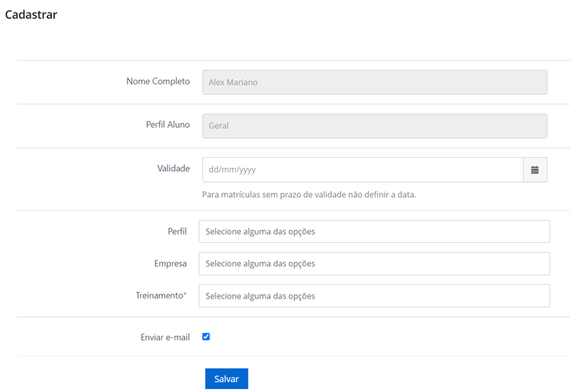This screenshot has width=570, height=392.
Task: Click the Treinamento required label
Action: 160,296
